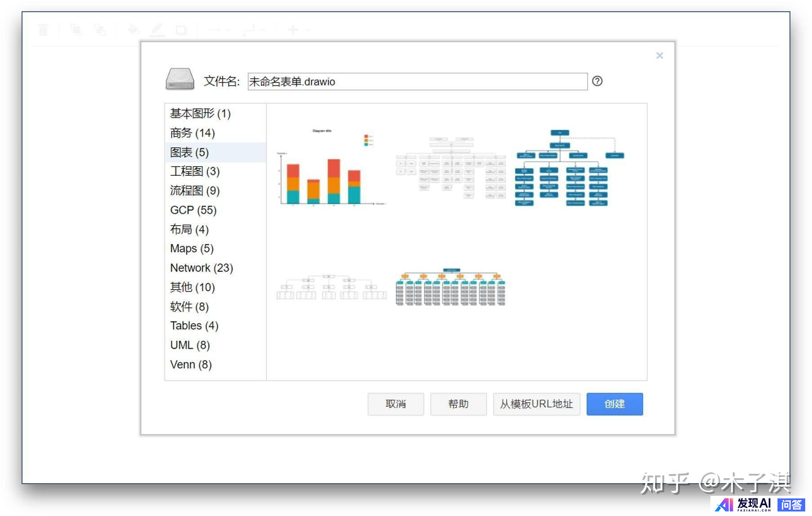This screenshot has height=516, width=812.
Task: Click the To Back icon in toolbar
Action: pyautogui.click(x=100, y=30)
